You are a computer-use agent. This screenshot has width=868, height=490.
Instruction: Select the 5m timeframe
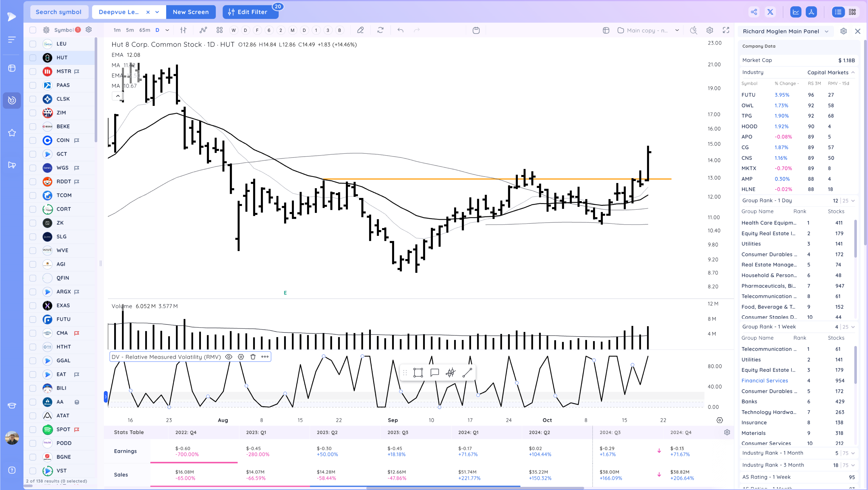pyautogui.click(x=130, y=30)
